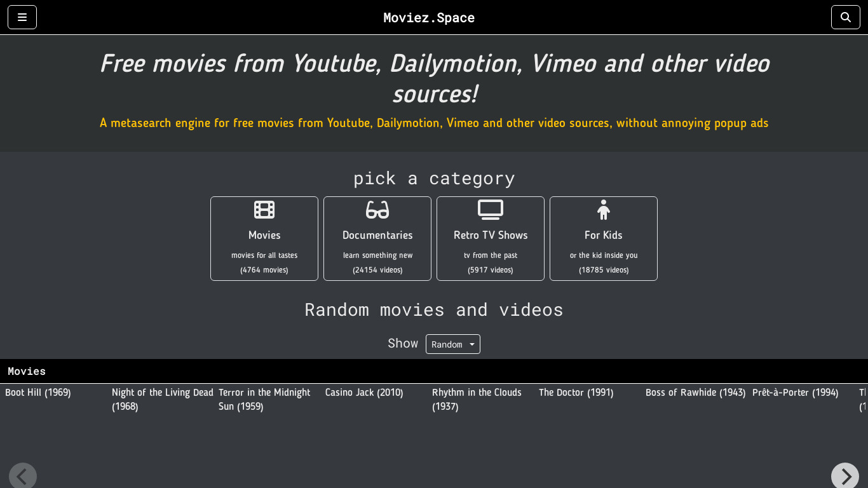Screen dimensions: 868x488
Task: Click the Movies section header
Action: point(27,371)
